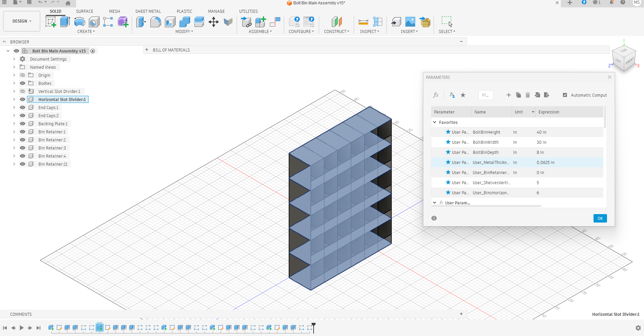644x336 pixels.
Task: Select the Fillet tool in Modify
Action: point(155,21)
